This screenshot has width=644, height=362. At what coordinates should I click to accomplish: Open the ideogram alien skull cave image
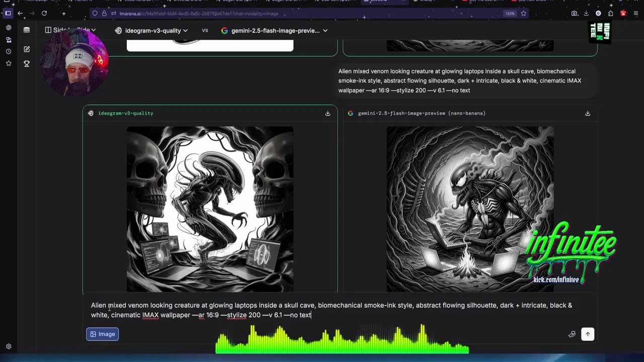(x=210, y=209)
